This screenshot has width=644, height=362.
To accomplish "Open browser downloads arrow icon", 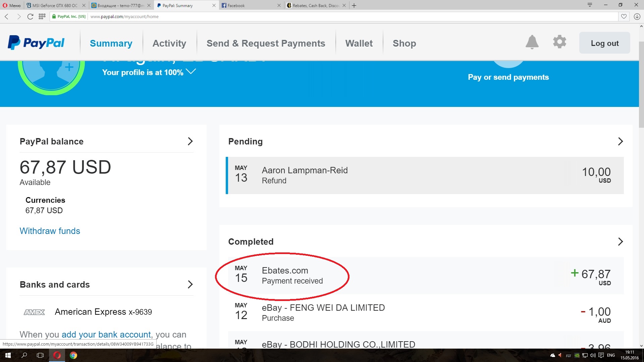I will [x=637, y=16].
